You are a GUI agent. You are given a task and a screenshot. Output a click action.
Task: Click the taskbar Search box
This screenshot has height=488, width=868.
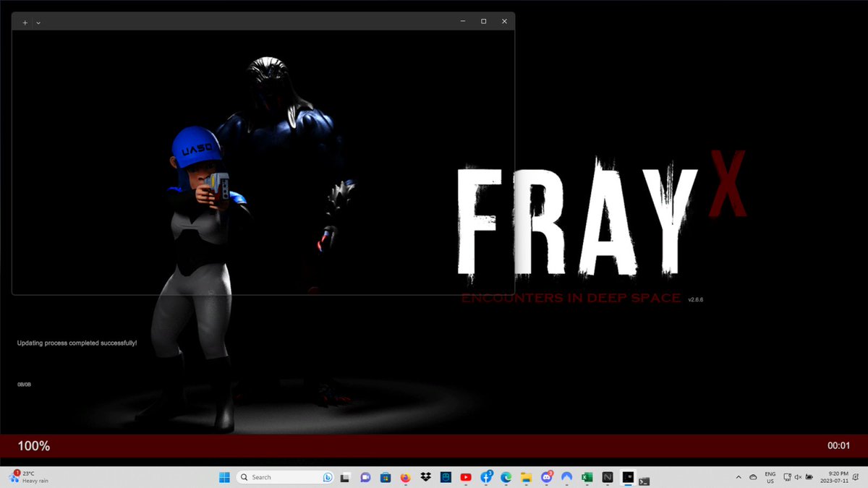point(285,477)
